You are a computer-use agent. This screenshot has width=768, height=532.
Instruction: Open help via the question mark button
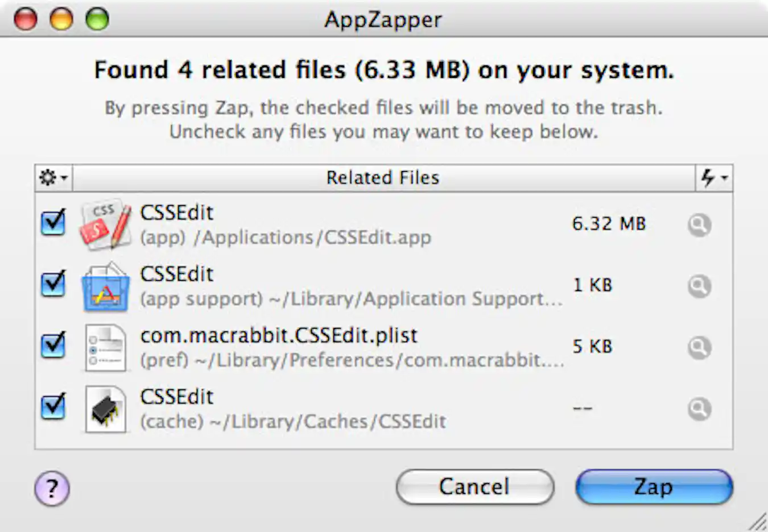point(51,488)
